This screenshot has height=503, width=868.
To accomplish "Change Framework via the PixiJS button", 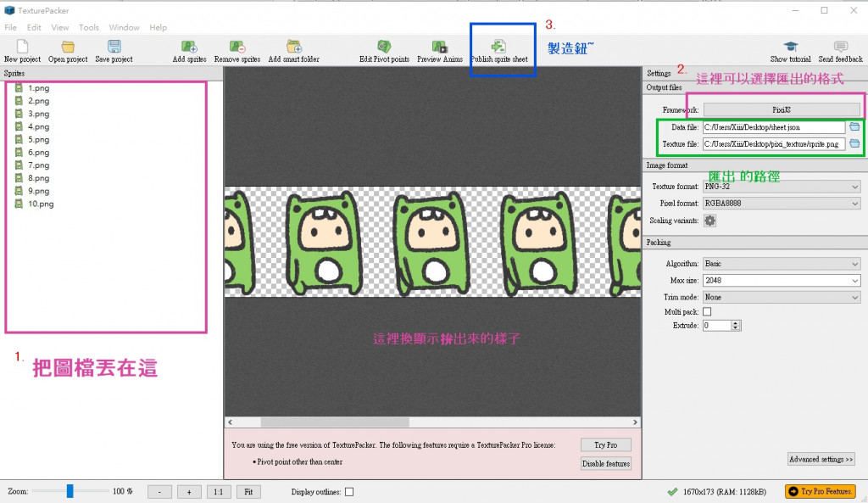I will [x=782, y=109].
